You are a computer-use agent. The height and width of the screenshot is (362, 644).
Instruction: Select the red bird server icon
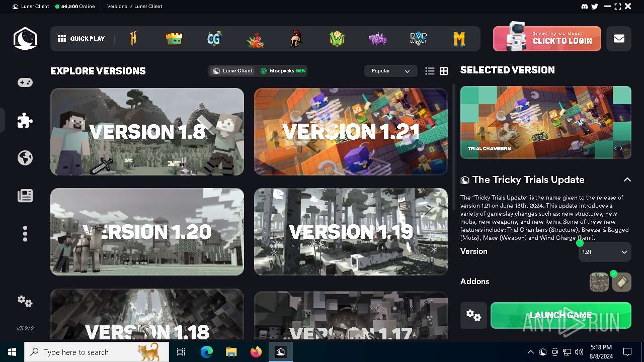click(x=256, y=40)
